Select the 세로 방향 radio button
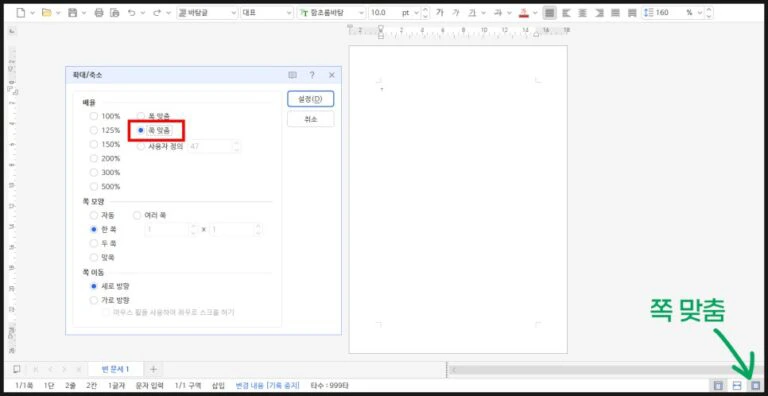Image resolution: width=768 pixels, height=396 pixels. click(94, 286)
